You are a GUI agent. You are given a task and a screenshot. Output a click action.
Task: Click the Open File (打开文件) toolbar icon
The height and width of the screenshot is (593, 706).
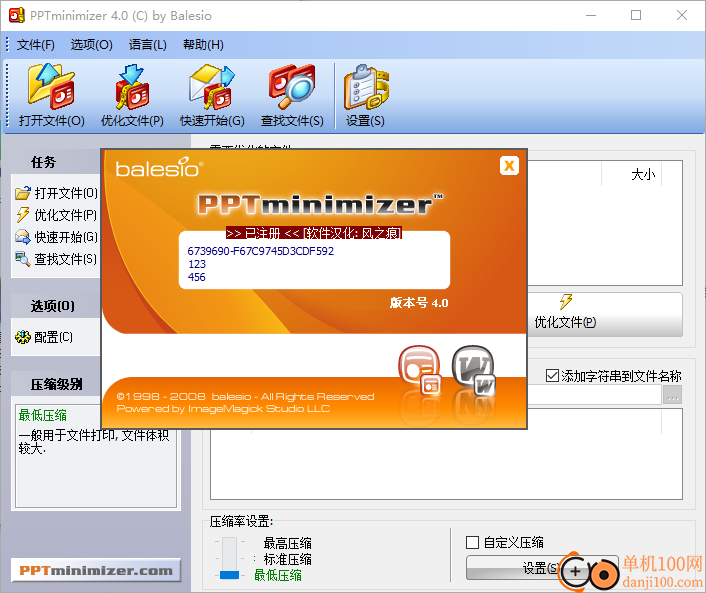point(51,95)
